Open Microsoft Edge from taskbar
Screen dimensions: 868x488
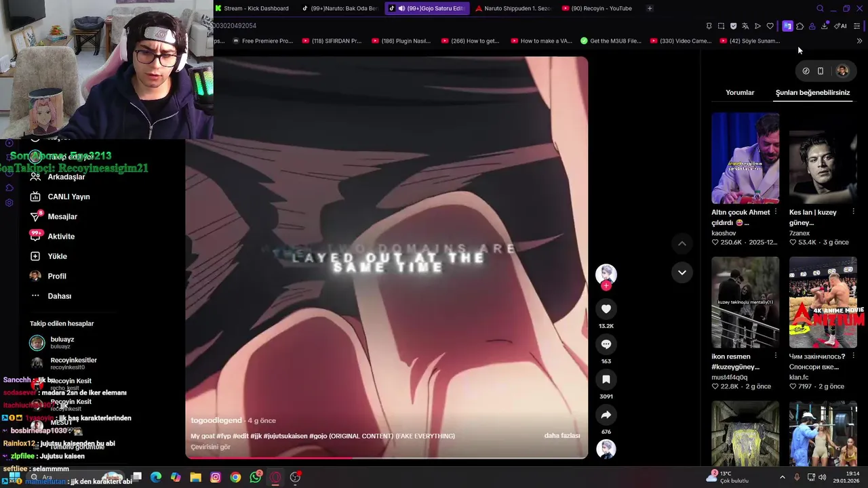click(156, 477)
